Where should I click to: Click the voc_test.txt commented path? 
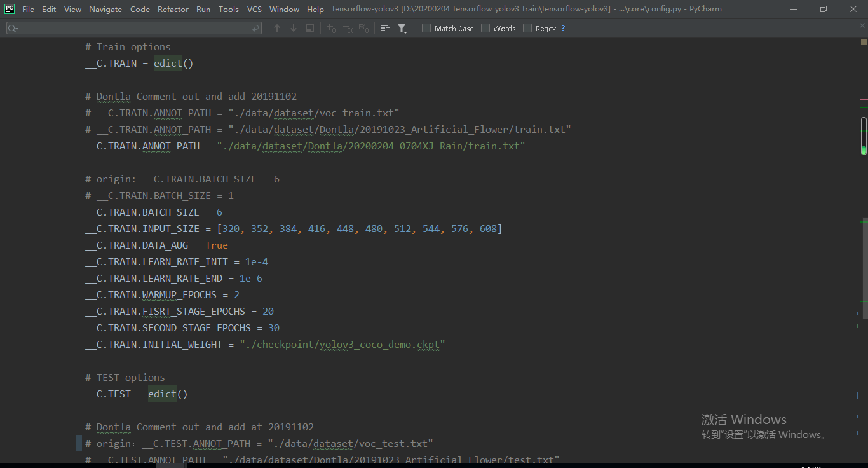pos(351,444)
